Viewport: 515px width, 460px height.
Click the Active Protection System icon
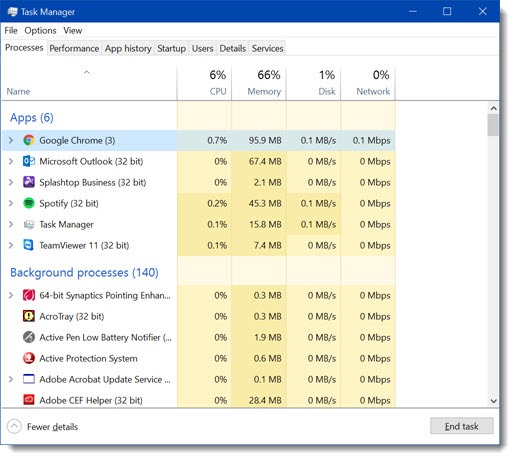[x=29, y=358]
